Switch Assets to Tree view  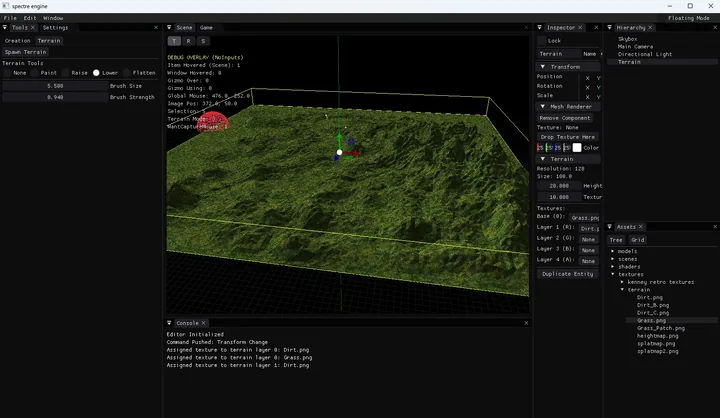616,240
